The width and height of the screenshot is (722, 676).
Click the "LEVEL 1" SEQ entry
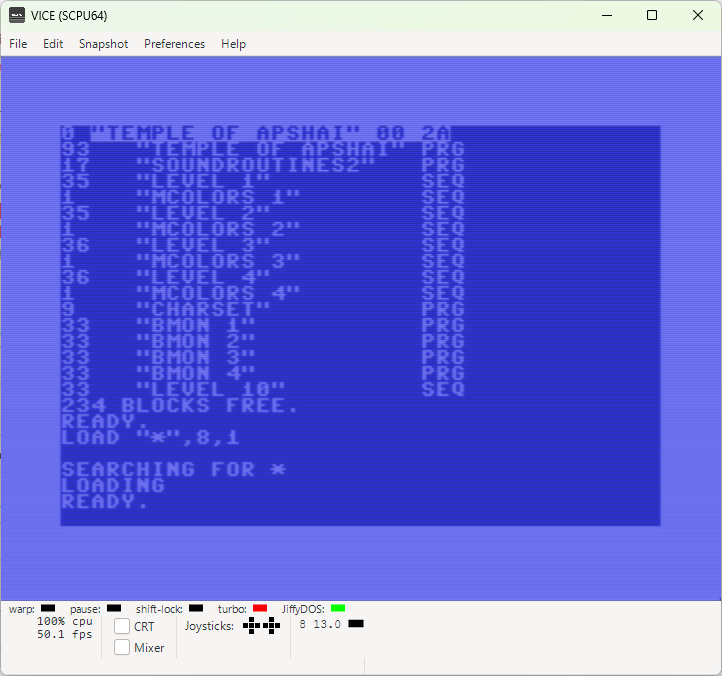pos(263,181)
